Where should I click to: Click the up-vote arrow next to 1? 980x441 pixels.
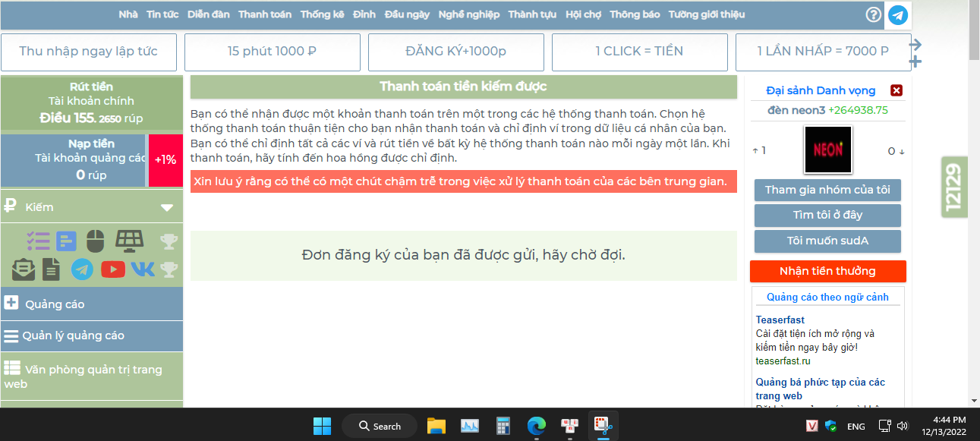pos(755,151)
